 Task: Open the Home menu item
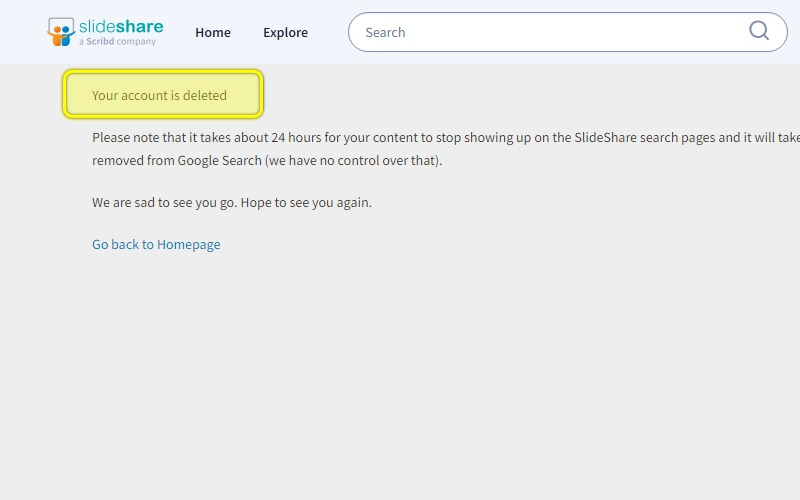[x=213, y=32]
